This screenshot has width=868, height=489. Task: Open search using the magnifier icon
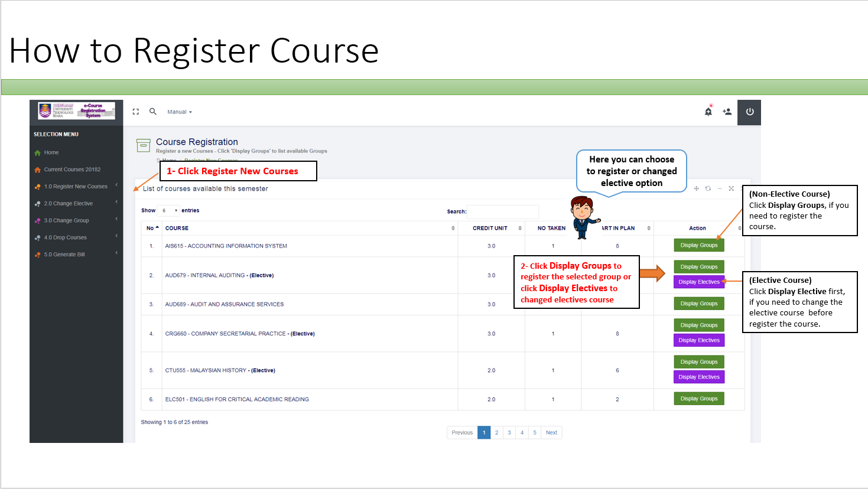click(x=153, y=111)
